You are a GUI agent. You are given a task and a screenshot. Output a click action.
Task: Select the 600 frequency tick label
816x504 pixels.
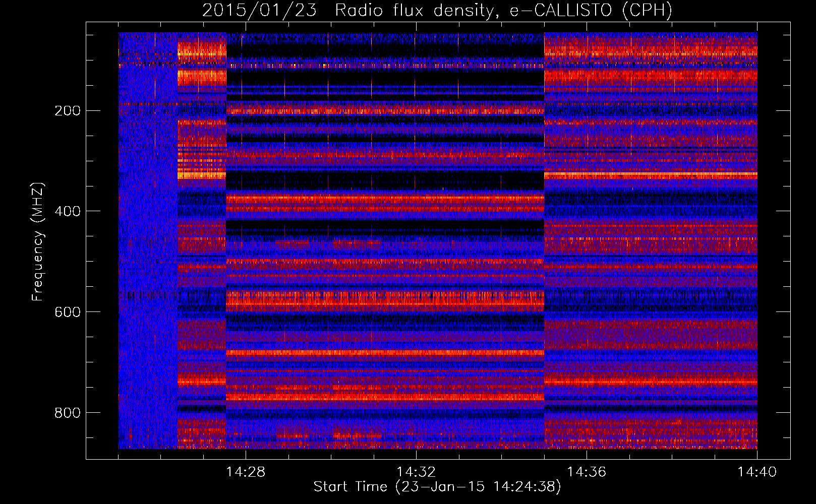click(x=68, y=312)
